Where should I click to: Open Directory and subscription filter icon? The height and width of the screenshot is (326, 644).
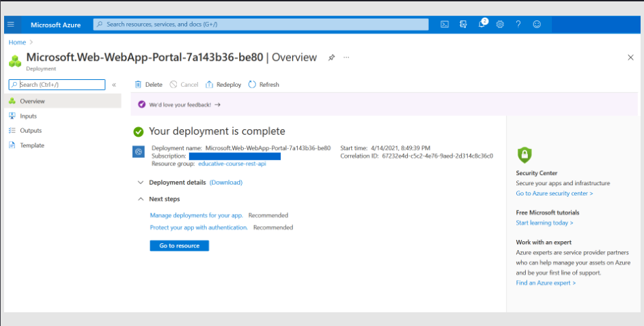coord(463,25)
